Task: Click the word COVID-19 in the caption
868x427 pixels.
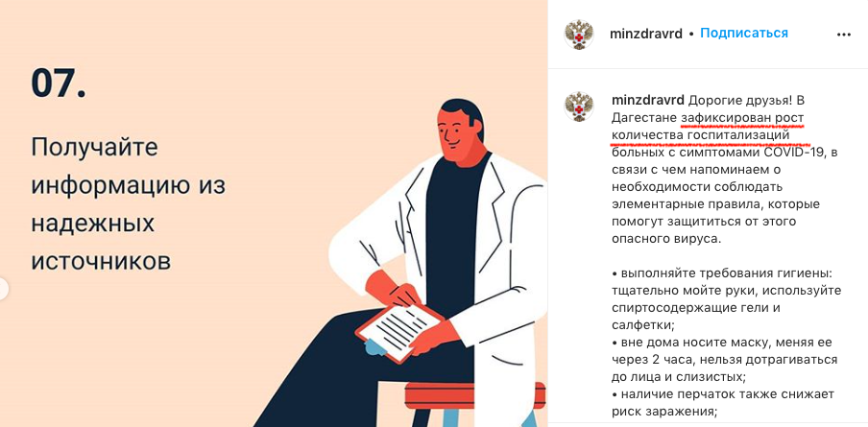Action: [795, 153]
